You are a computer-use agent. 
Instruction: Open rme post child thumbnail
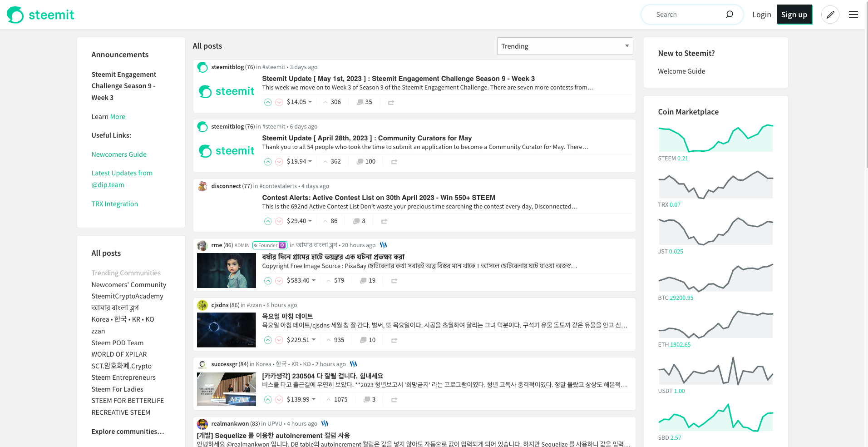(227, 271)
